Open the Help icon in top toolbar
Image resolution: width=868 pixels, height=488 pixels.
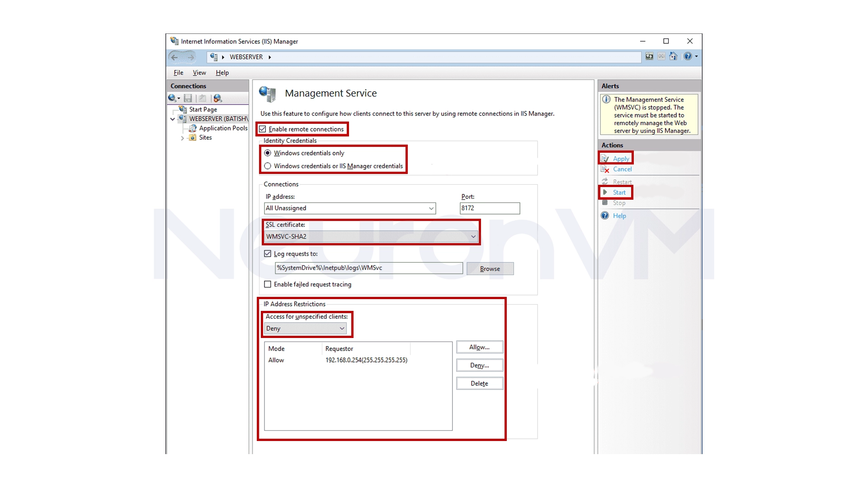pyautogui.click(x=688, y=56)
